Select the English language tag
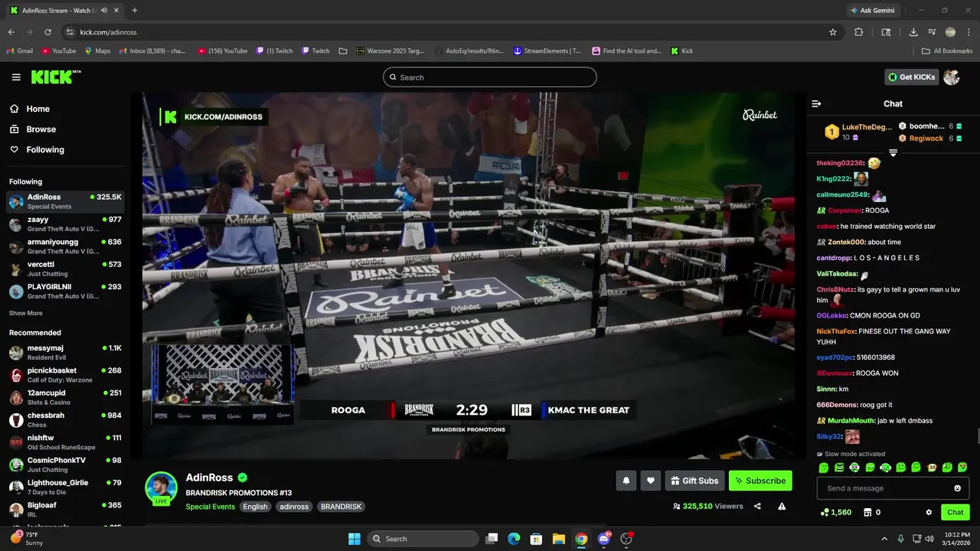The height and width of the screenshot is (551, 980). [x=255, y=507]
